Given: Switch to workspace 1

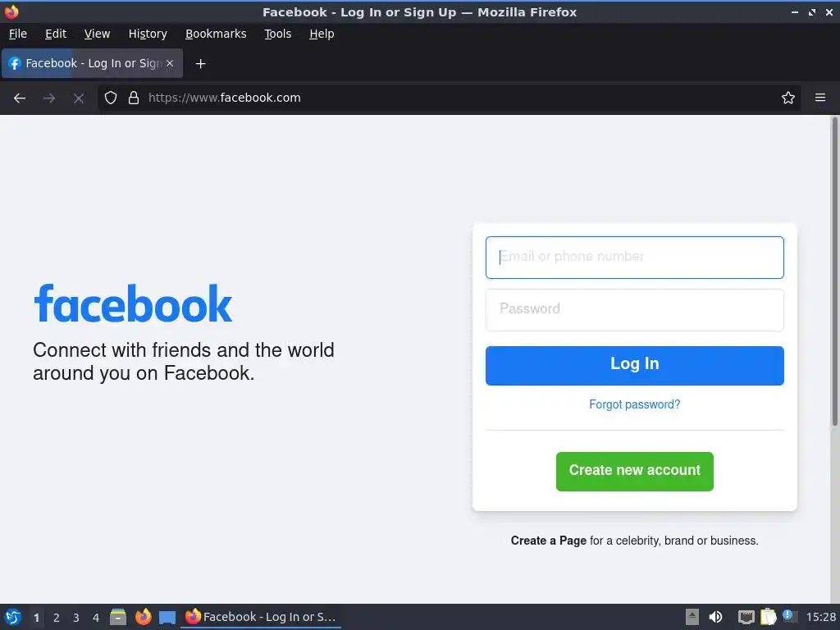Looking at the screenshot, I should pos(36,618).
